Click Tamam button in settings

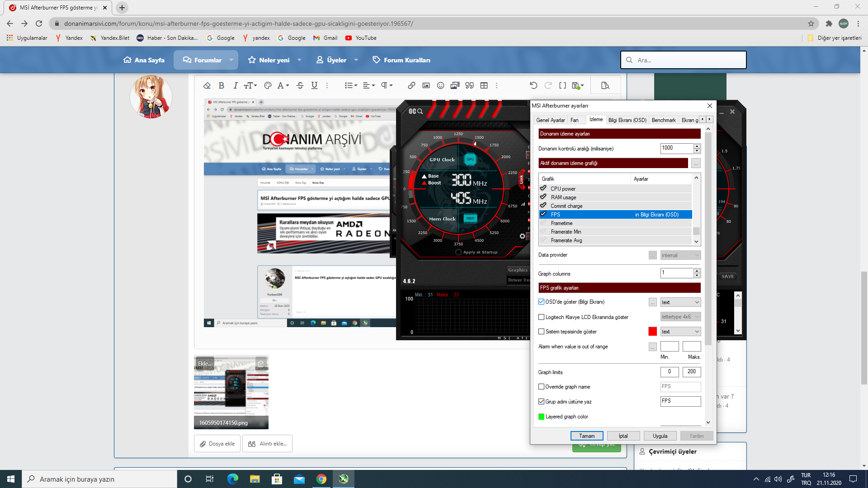click(x=587, y=436)
